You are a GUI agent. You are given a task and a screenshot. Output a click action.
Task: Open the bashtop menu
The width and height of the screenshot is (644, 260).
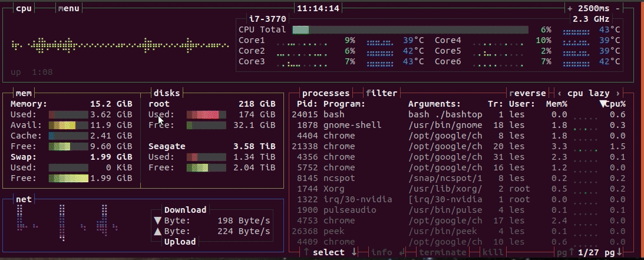[x=68, y=8]
